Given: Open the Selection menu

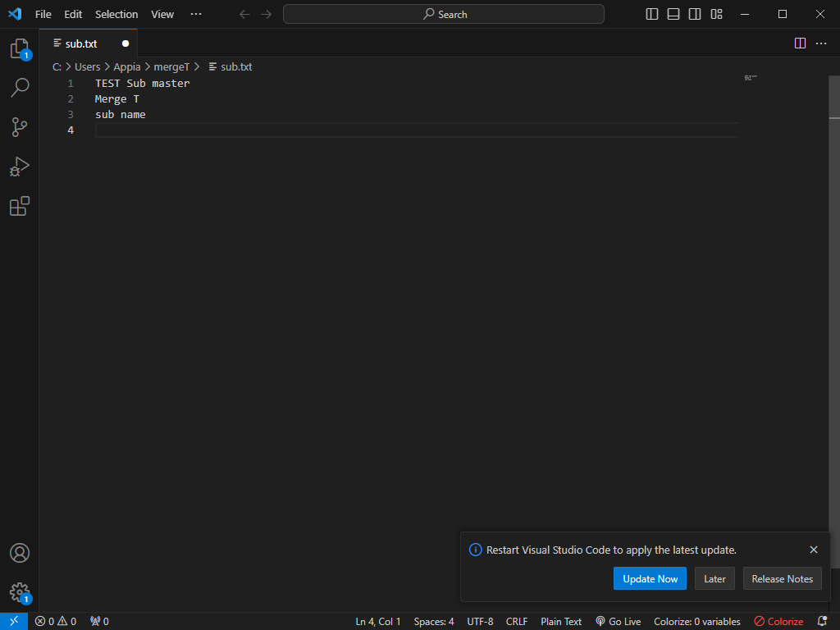Looking at the screenshot, I should (x=116, y=15).
